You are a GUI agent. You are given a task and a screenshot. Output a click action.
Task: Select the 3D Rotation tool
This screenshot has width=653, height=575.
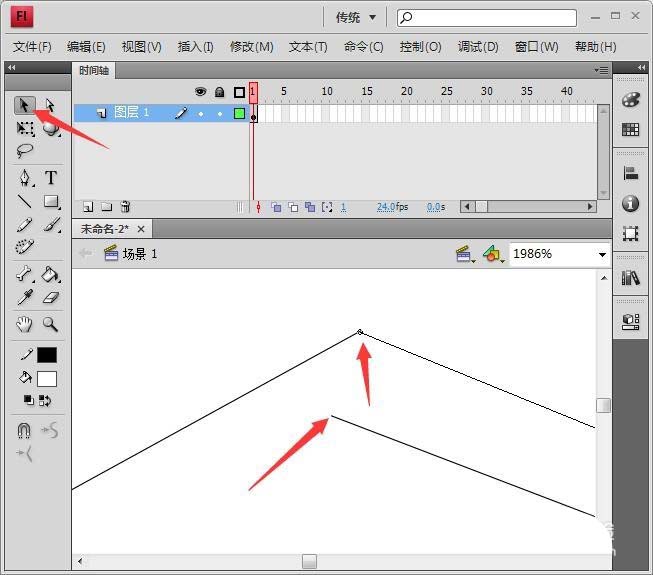[x=51, y=128]
